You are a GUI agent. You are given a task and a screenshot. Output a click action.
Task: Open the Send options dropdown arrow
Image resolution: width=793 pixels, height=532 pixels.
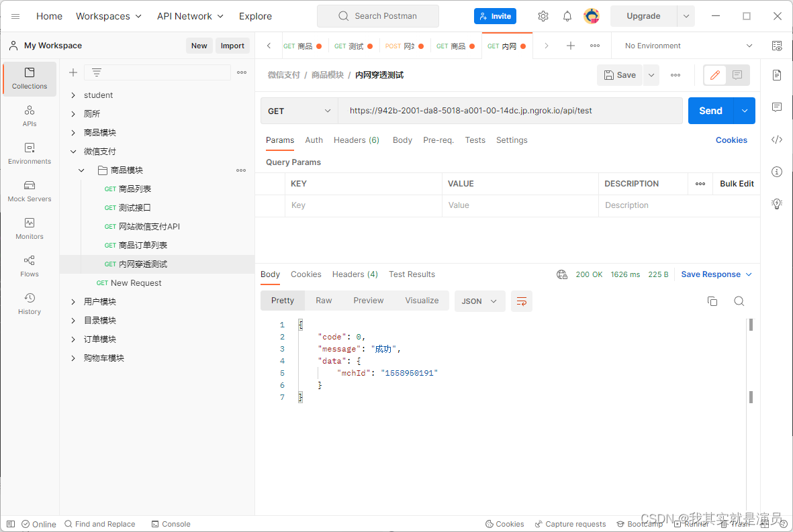(x=745, y=111)
